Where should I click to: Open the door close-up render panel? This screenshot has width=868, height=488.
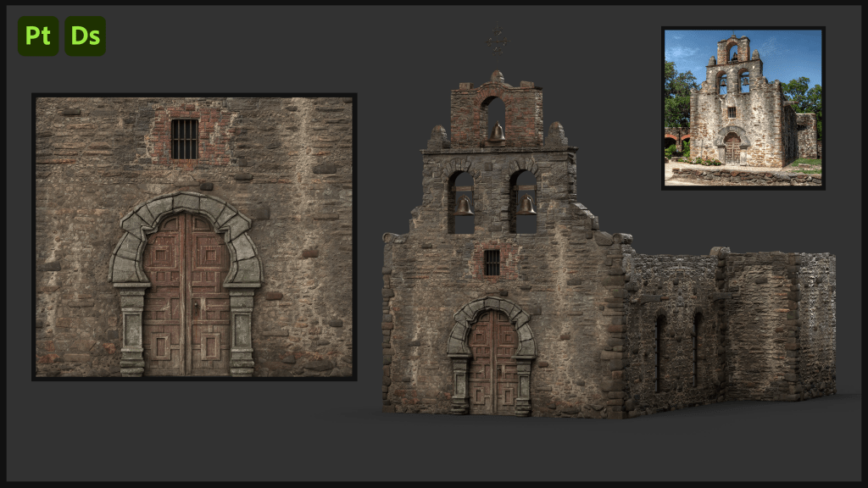(x=194, y=236)
